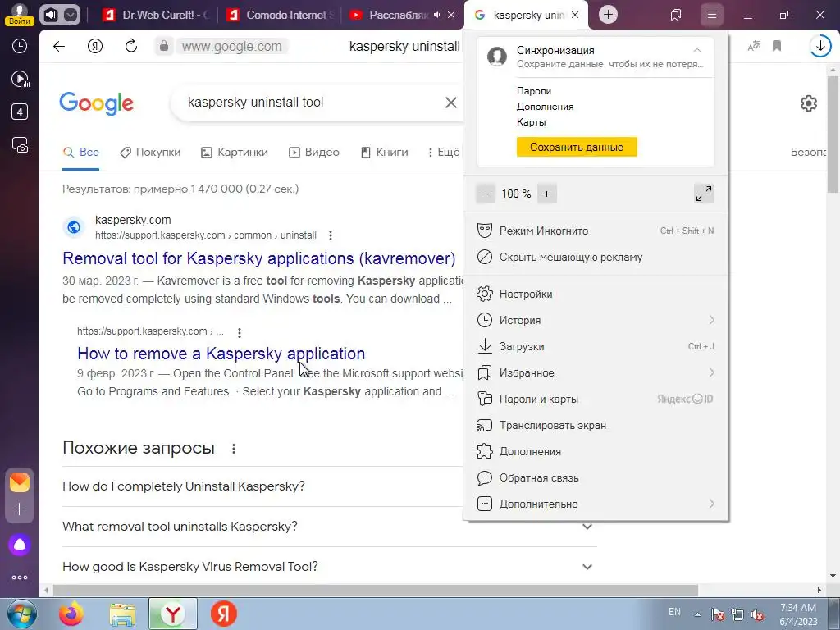
Task: Switch to Comodo Internet tab
Action: [x=281, y=15]
